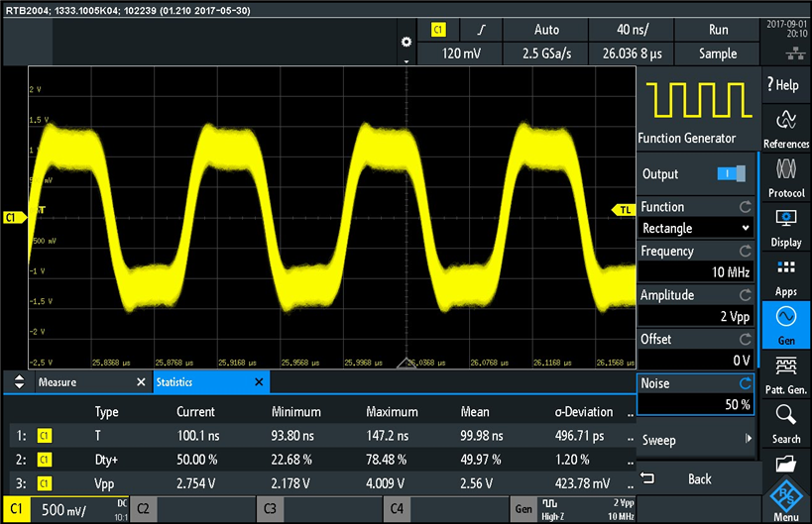Open the Search magnifier icon
Screen dimensions: 812x524
(785, 424)
